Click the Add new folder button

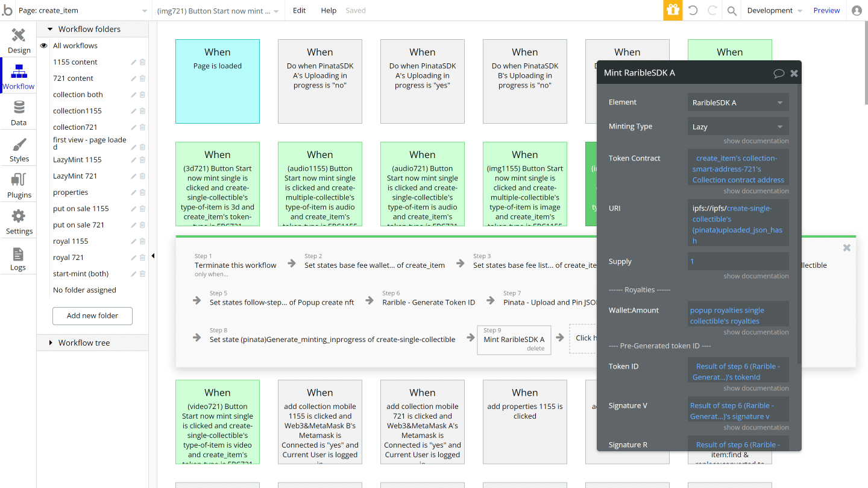pos(92,315)
